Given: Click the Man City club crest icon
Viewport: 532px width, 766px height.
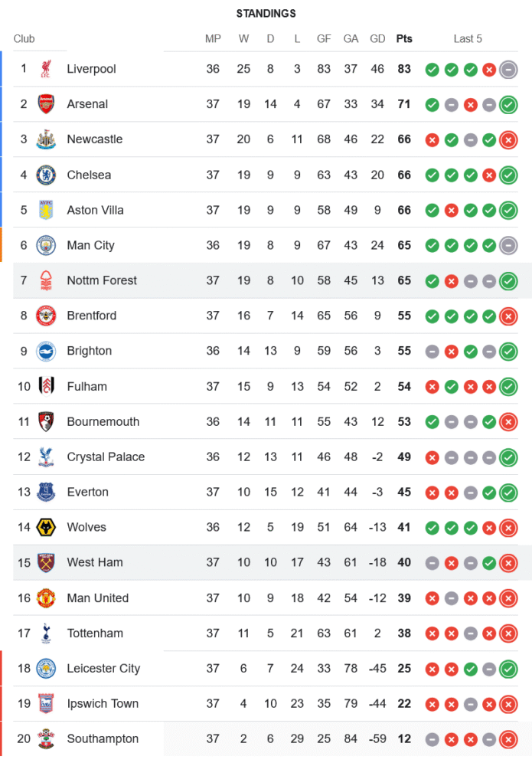Looking at the screenshot, I should coord(46,245).
